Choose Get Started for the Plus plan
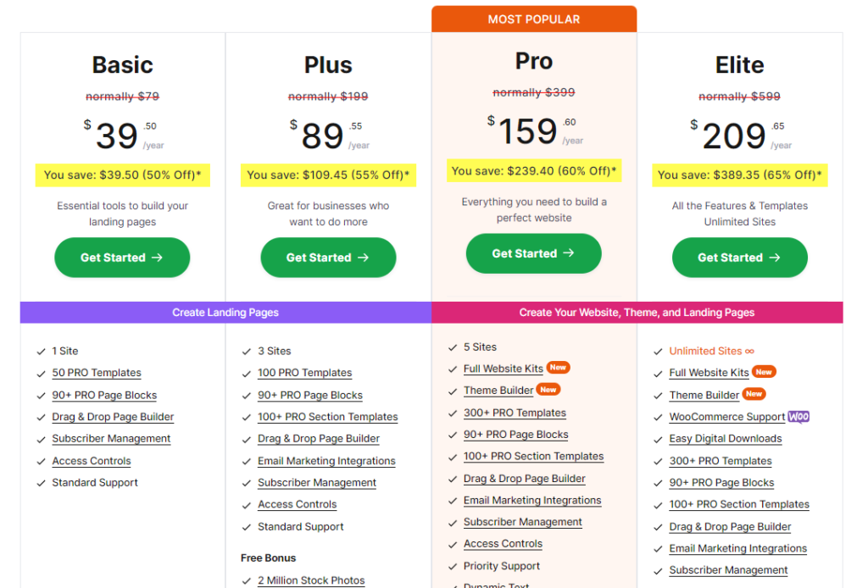Screen dimensions: 868x588 328,258
